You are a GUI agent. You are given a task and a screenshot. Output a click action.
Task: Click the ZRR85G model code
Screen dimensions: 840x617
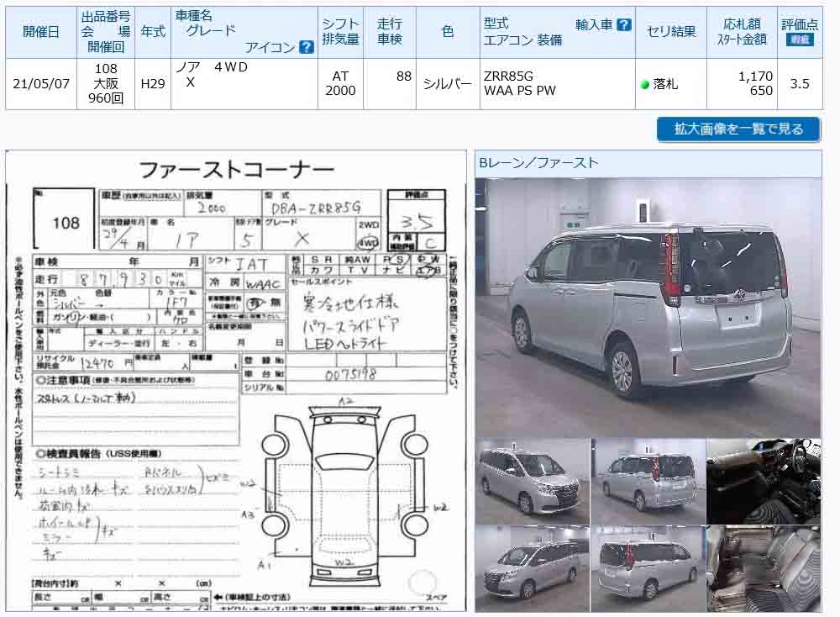[508, 76]
